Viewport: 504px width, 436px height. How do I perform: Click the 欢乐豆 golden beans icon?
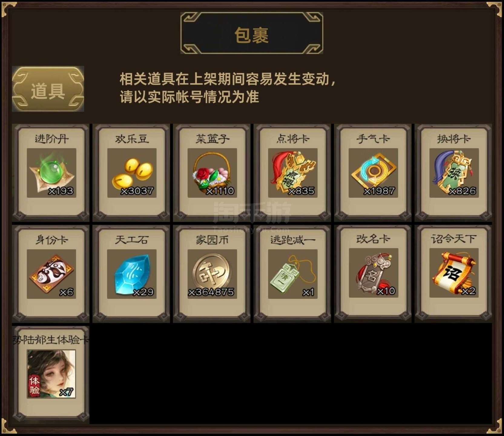pyautogui.click(x=132, y=173)
